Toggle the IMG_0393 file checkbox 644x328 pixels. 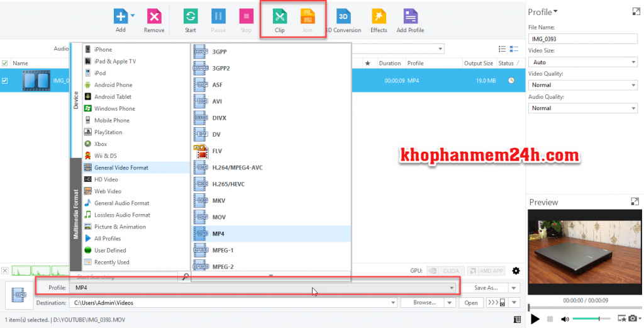(x=5, y=81)
